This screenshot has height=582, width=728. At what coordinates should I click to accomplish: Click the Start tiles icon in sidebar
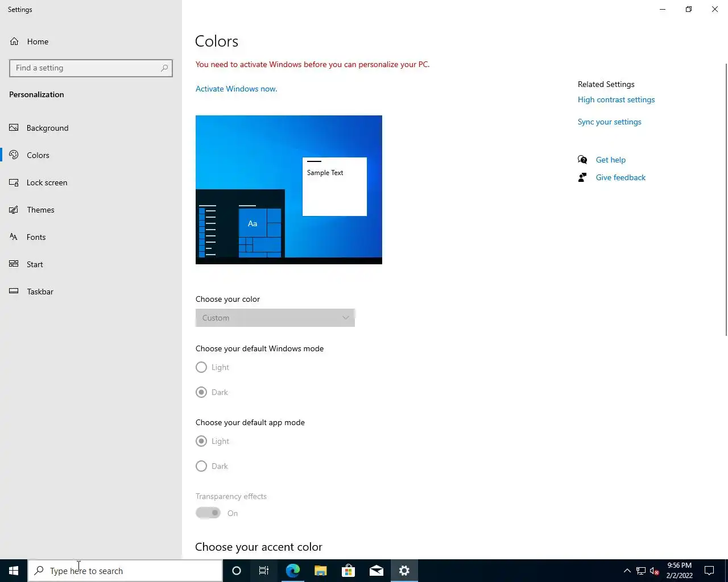(x=14, y=264)
